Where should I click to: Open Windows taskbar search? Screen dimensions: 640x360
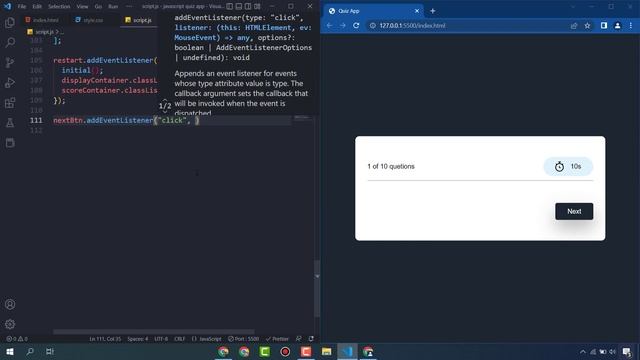pyautogui.click(x=30, y=351)
